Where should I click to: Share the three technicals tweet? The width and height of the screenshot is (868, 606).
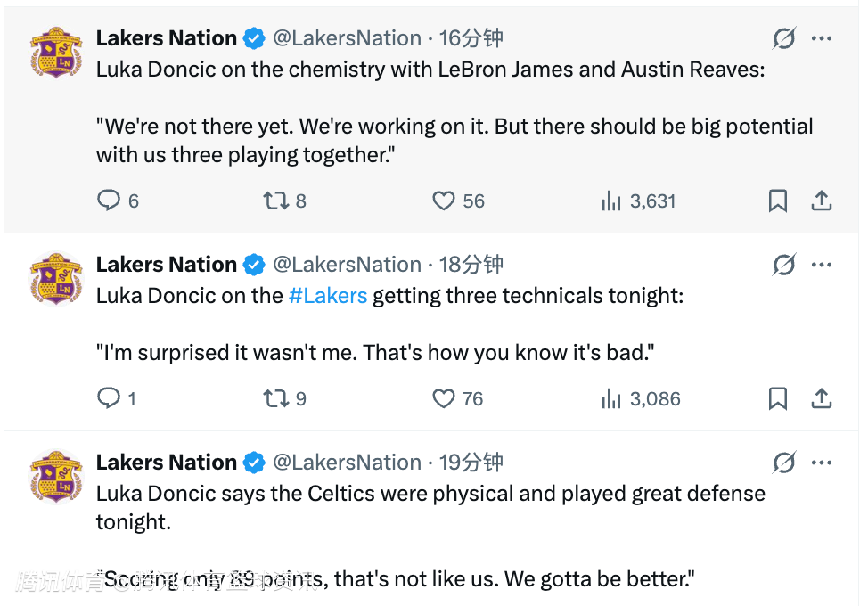[x=822, y=398]
